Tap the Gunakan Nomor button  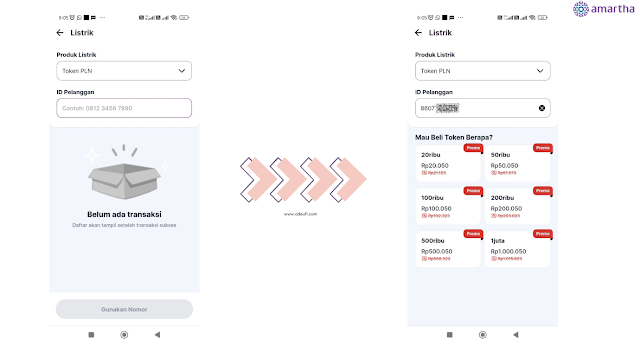pos(124,309)
